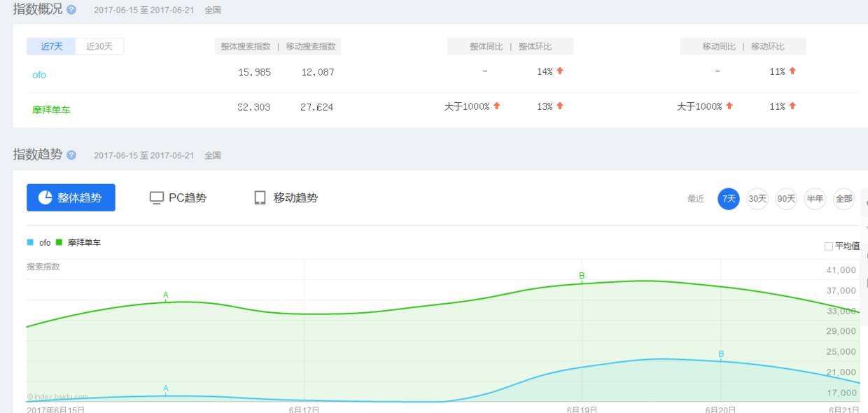Select the PC趋势 tab
868x413 pixels.
178,198
